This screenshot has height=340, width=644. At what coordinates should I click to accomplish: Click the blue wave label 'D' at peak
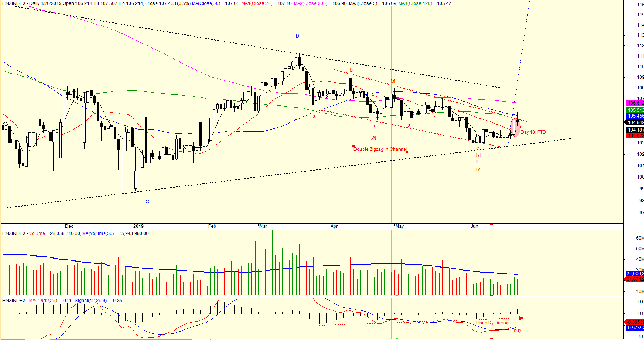pos(297,36)
